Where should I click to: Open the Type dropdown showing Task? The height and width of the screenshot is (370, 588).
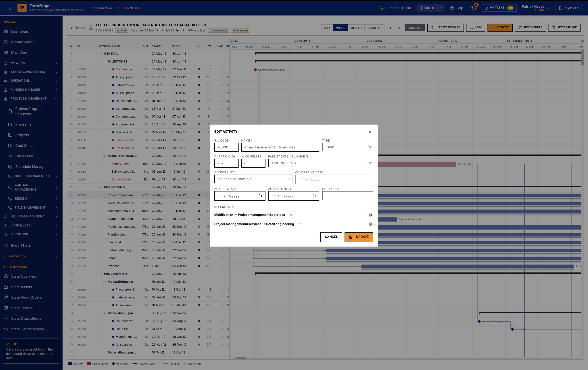tap(347, 147)
